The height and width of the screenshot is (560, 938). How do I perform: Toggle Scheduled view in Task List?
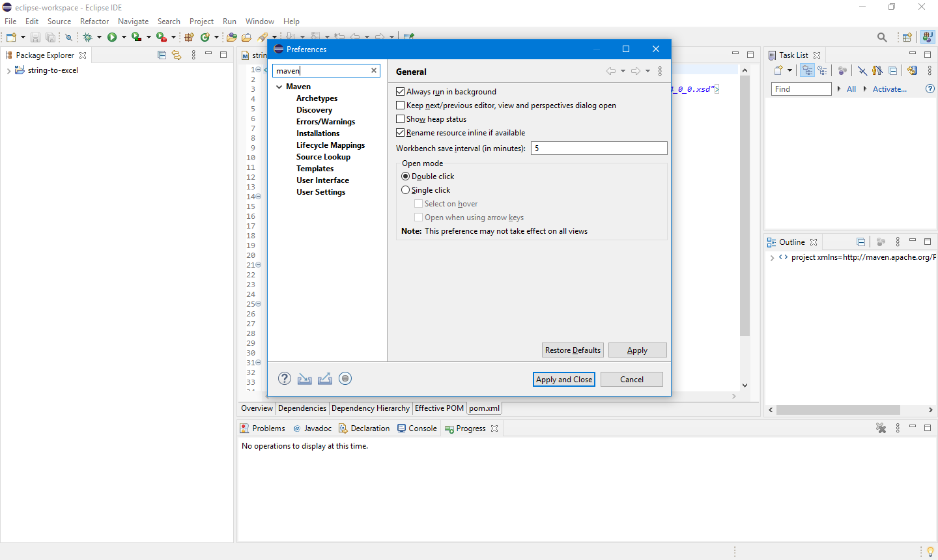[x=822, y=70]
